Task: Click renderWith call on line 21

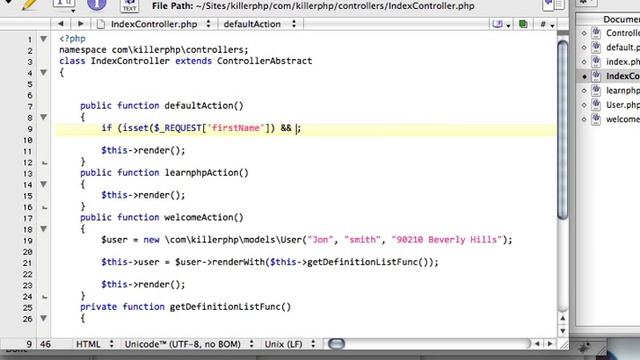Action: point(237,262)
